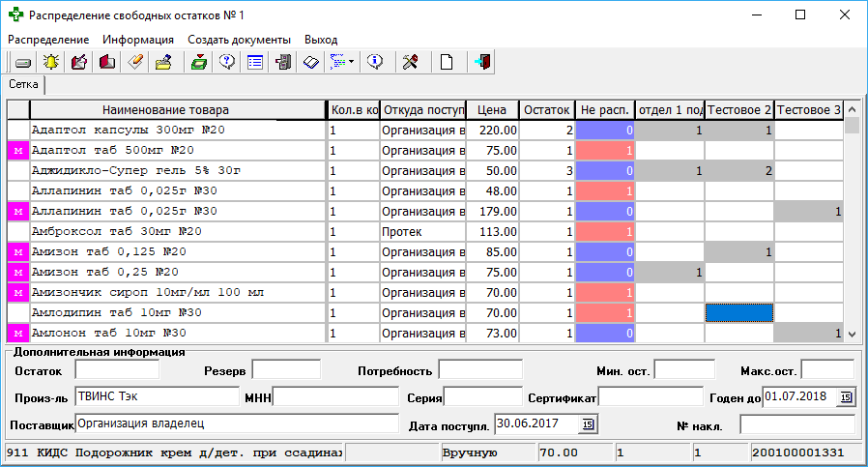Open the Создать документы menu

(239, 40)
